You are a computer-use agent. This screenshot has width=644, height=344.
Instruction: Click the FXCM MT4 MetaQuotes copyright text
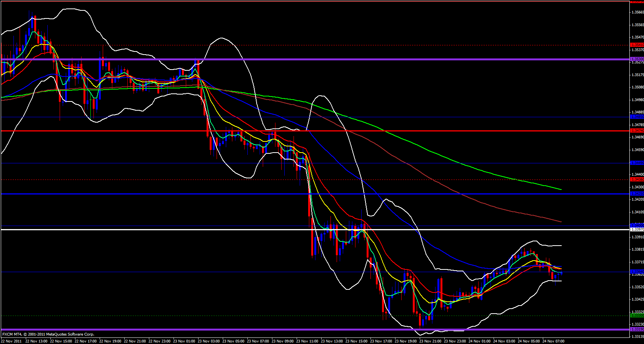click(x=48, y=334)
